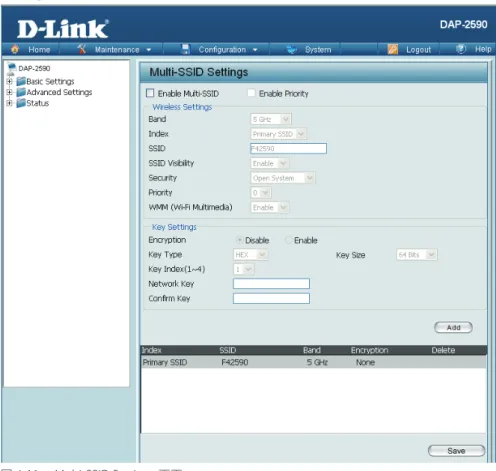Select Status label in tree
Image resolution: width=496 pixels, height=471 pixels.
38,103
